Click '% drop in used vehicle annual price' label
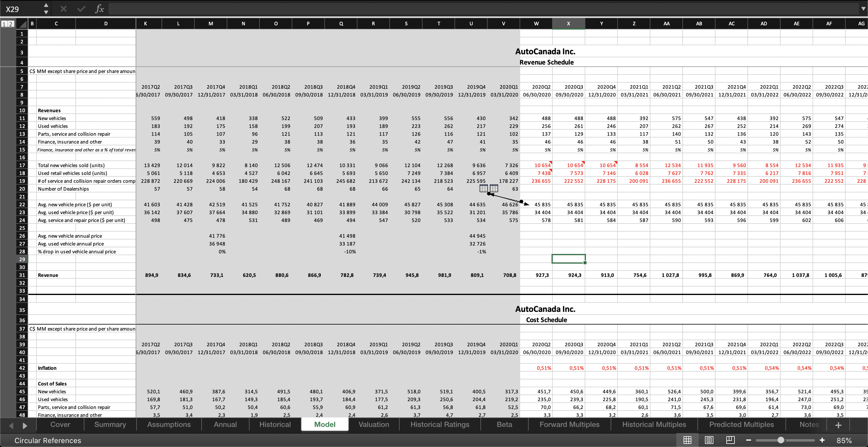 point(77,252)
